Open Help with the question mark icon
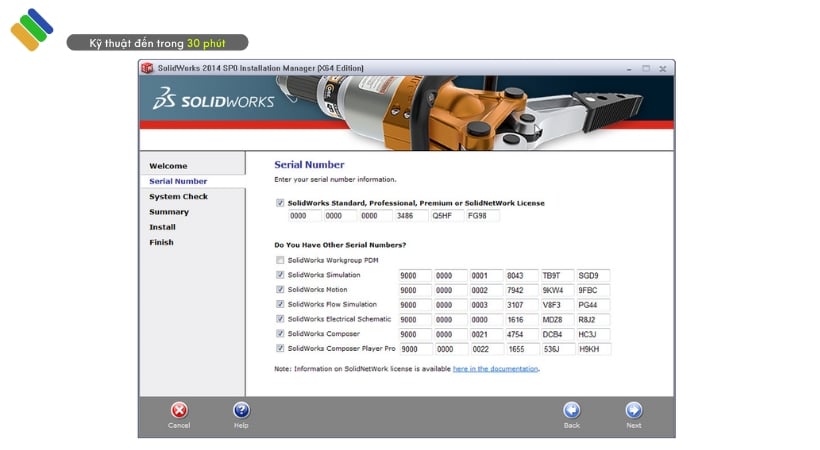The width and height of the screenshot is (820, 450). pyautogui.click(x=241, y=410)
